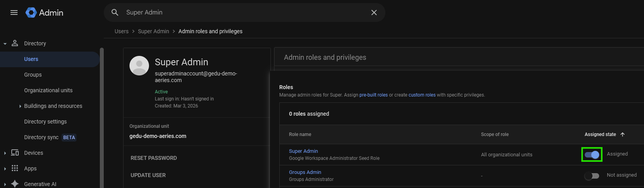Select Users in the sidebar
The width and height of the screenshot is (644, 188).
(50, 59)
